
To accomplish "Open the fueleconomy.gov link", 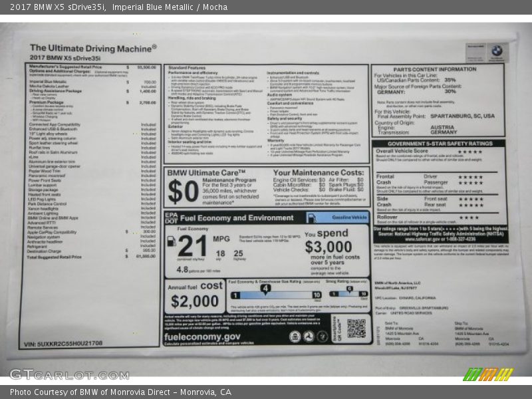I will [202, 337].
